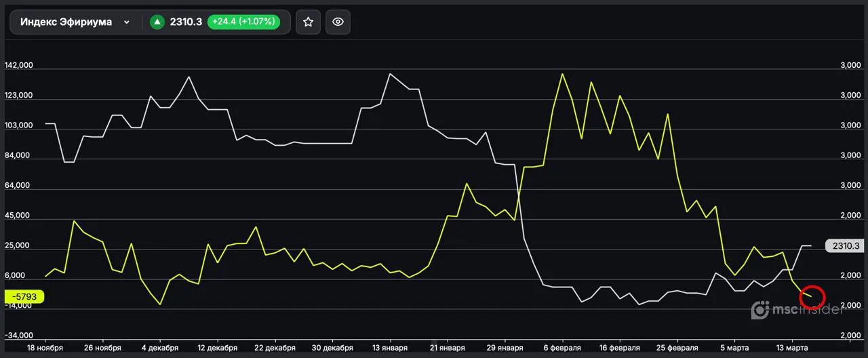
Task: Click the mscinsider logo watermark
Action: click(x=797, y=310)
